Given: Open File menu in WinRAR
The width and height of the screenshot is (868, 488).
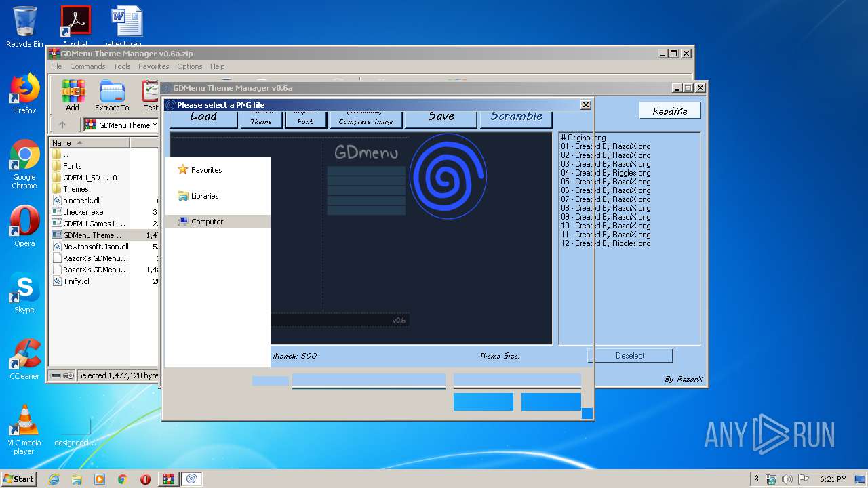Looking at the screenshot, I should click(56, 66).
